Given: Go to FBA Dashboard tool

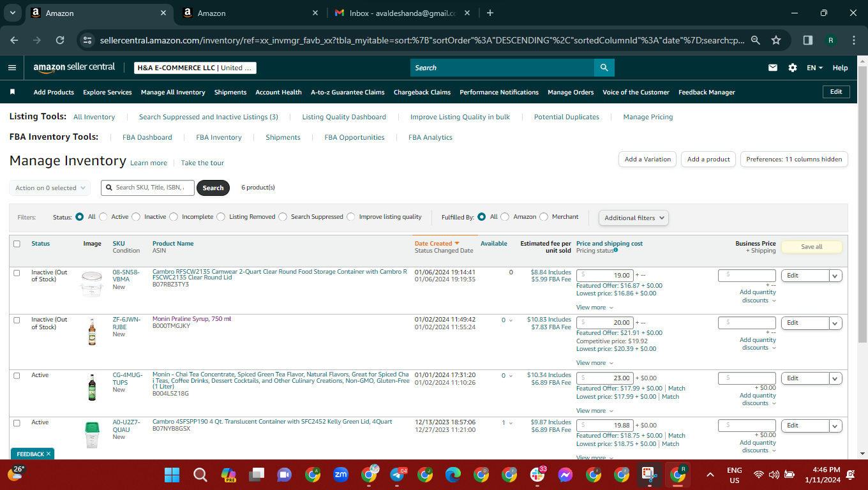Looking at the screenshot, I should [x=147, y=137].
